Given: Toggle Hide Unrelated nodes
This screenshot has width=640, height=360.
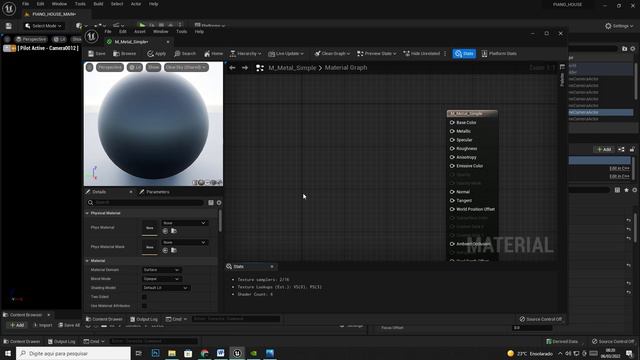Looking at the screenshot, I should coord(422,53).
